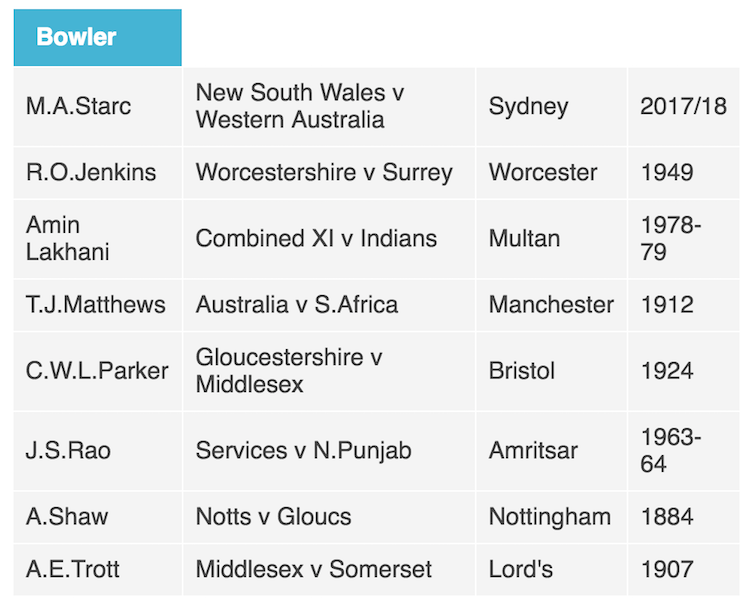Image resolution: width=750 pixels, height=615 pixels.
Task: Select the M.A.Starc bowler cell
Action: 78,107
